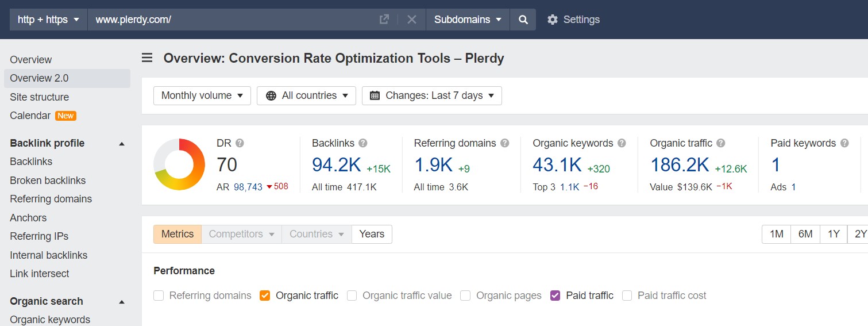Enable Organic pages checkbox
The image size is (868, 326).
(466, 296)
